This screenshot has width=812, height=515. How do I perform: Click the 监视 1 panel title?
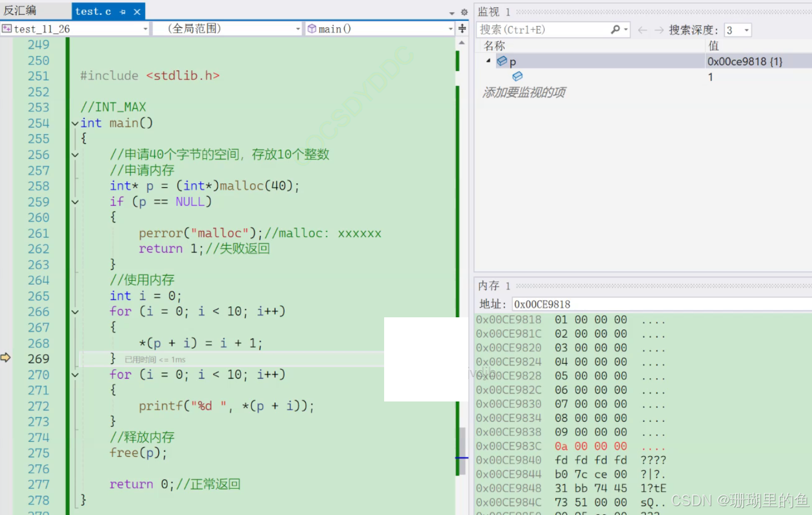coord(494,12)
